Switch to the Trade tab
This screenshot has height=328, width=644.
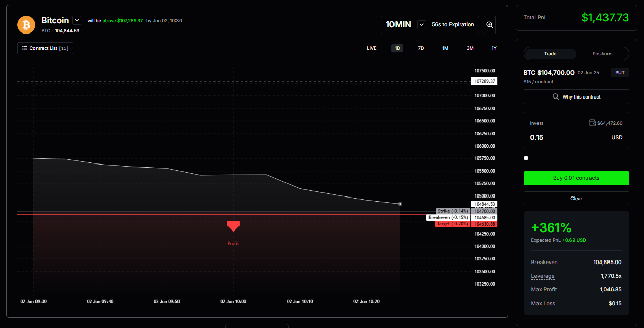point(550,54)
